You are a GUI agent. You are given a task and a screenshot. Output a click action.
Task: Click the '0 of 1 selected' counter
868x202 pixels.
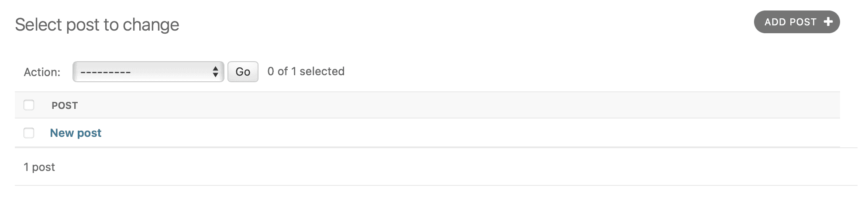tap(306, 71)
